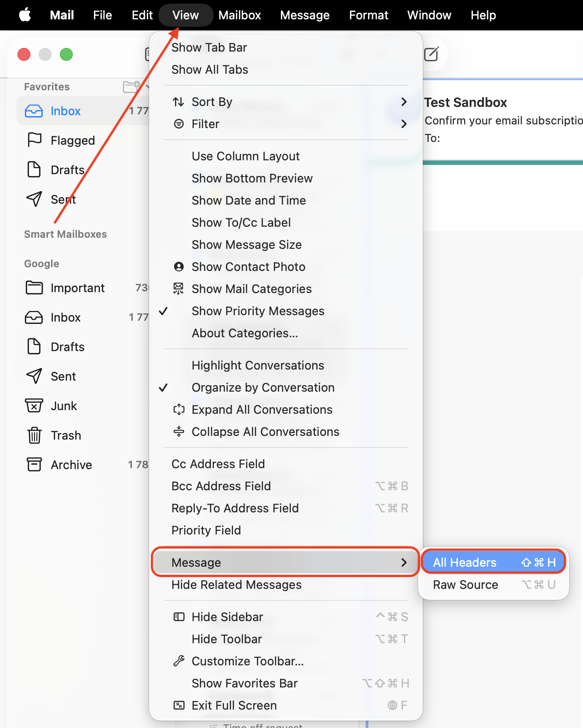Open the Window menu
Image resolution: width=583 pixels, height=728 pixels.
click(x=429, y=15)
